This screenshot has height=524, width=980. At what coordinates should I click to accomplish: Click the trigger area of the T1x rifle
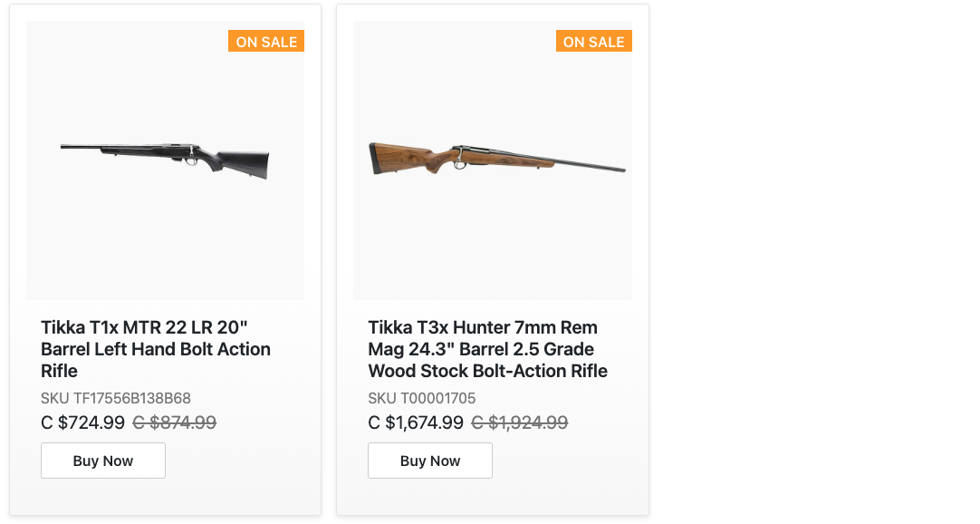[x=192, y=160]
